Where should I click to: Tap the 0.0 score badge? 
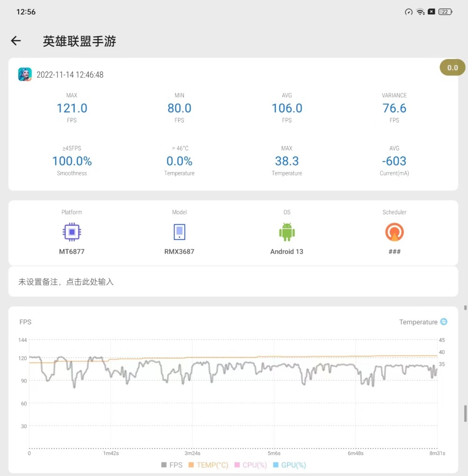point(452,68)
